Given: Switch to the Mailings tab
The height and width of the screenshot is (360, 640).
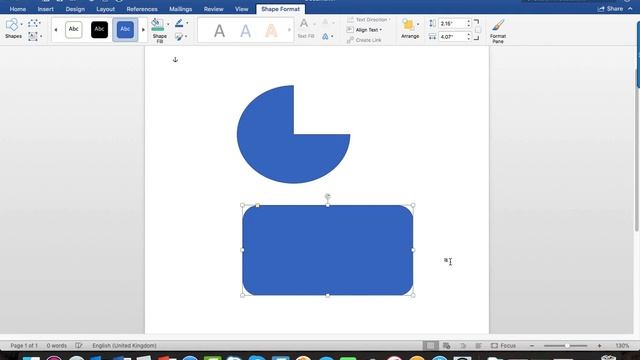Looking at the screenshot, I should pos(180,9).
